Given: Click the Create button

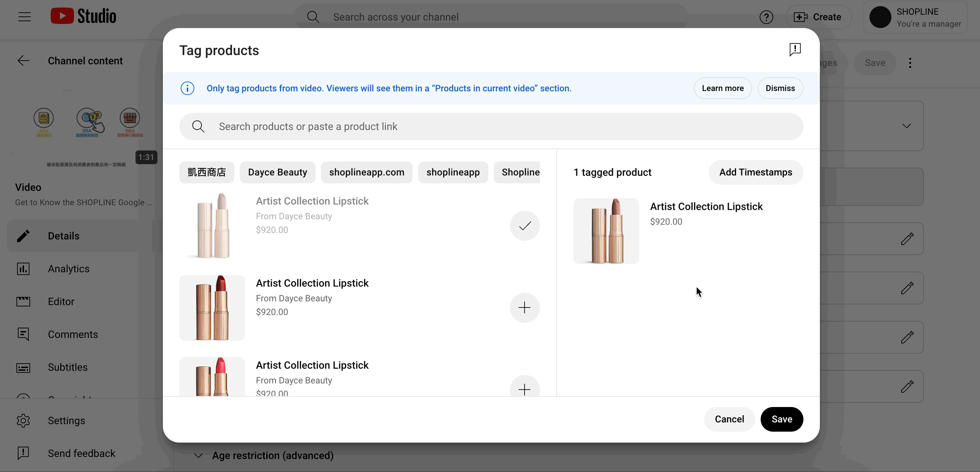Looking at the screenshot, I should point(818,17).
